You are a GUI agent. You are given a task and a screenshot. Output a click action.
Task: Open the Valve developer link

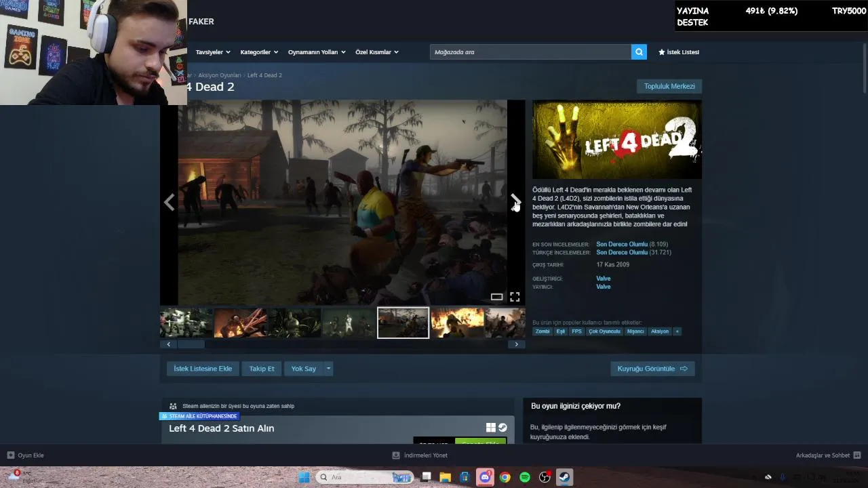(604, 279)
